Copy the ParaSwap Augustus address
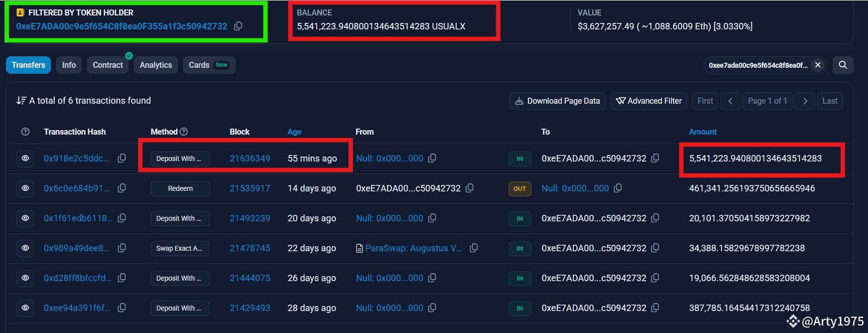The height and width of the screenshot is (333, 868). pos(474,248)
